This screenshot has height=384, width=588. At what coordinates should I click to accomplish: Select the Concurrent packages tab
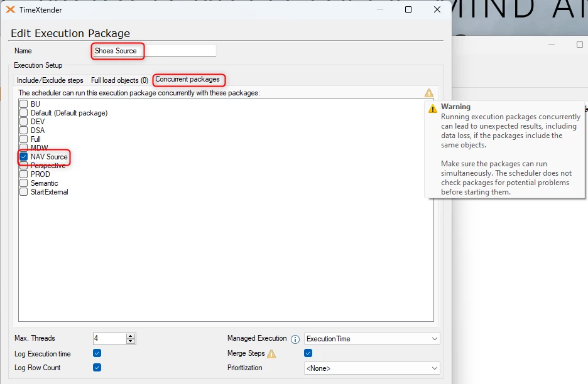[x=187, y=80]
